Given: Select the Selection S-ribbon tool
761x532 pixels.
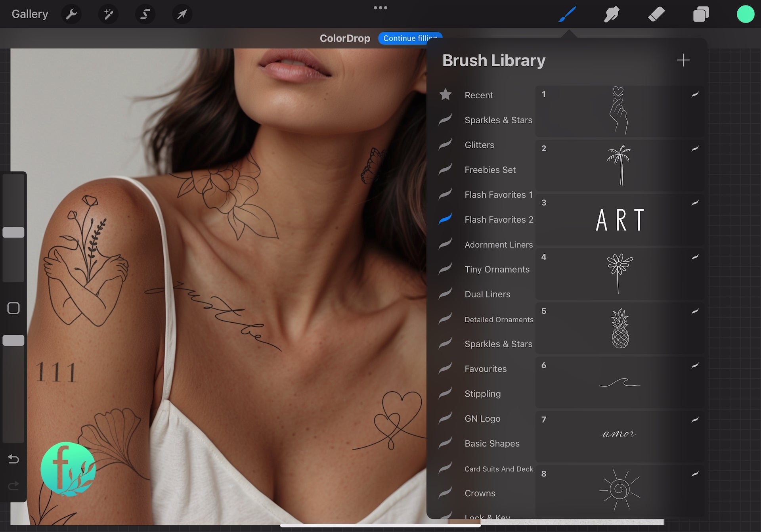Looking at the screenshot, I should tap(145, 15).
